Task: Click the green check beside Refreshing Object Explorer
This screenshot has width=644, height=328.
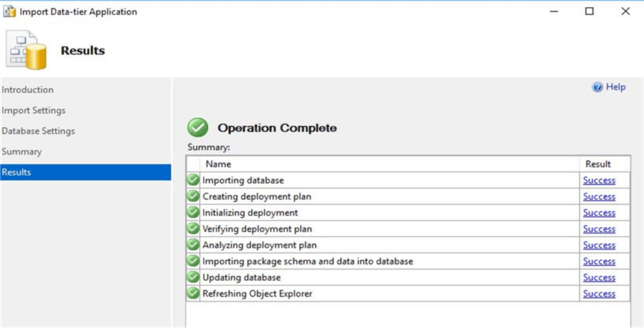Action: (x=193, y=294)
